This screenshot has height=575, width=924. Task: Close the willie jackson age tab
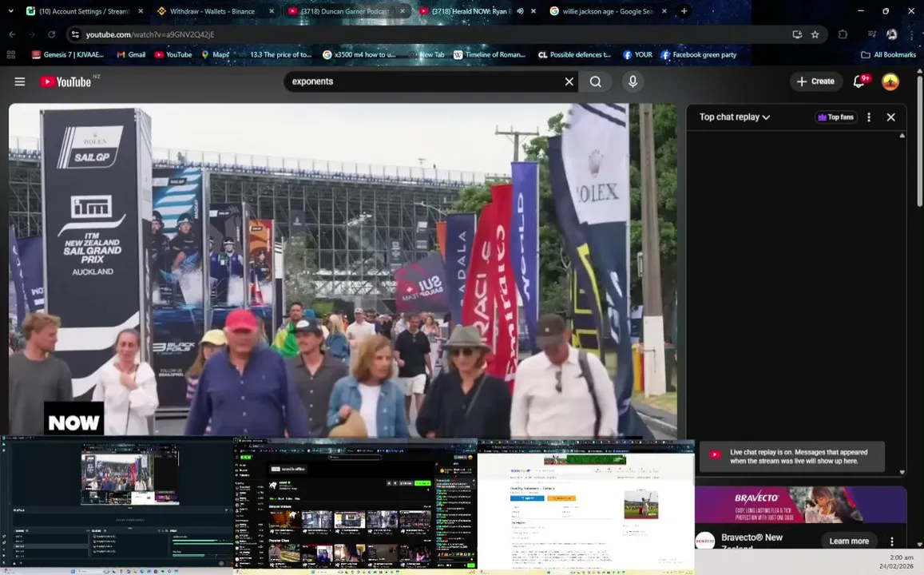tap(664, 11)
